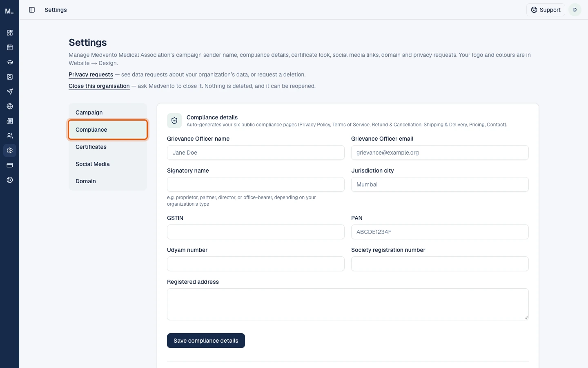
Task: Click the Compliance details section title
Action: coord(212,117)
